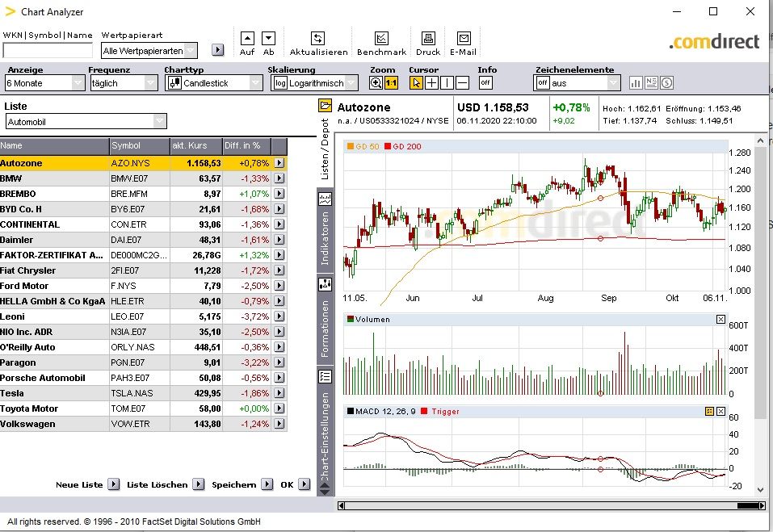Open the Liste Automobil dropdown

(x=86, y=122)
